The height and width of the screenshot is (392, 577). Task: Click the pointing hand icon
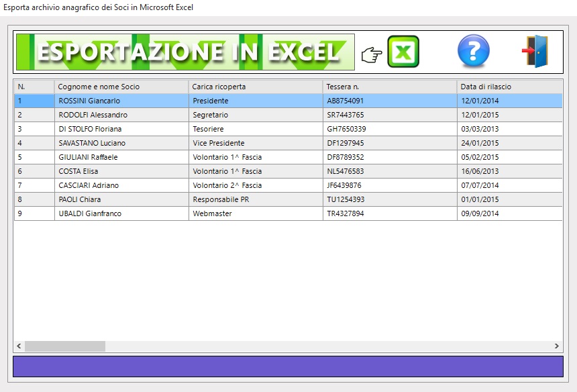372,55
